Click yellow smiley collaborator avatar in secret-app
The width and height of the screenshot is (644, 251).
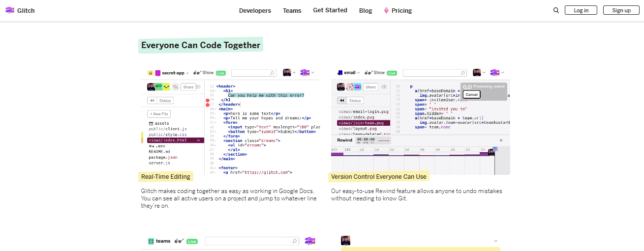click(x=166, y=87)
